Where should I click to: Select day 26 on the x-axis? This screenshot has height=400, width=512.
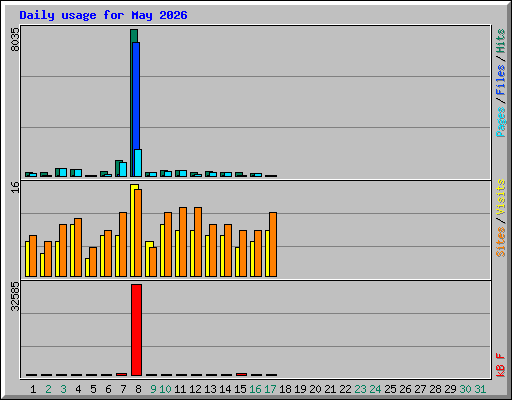tap(405, 389)
